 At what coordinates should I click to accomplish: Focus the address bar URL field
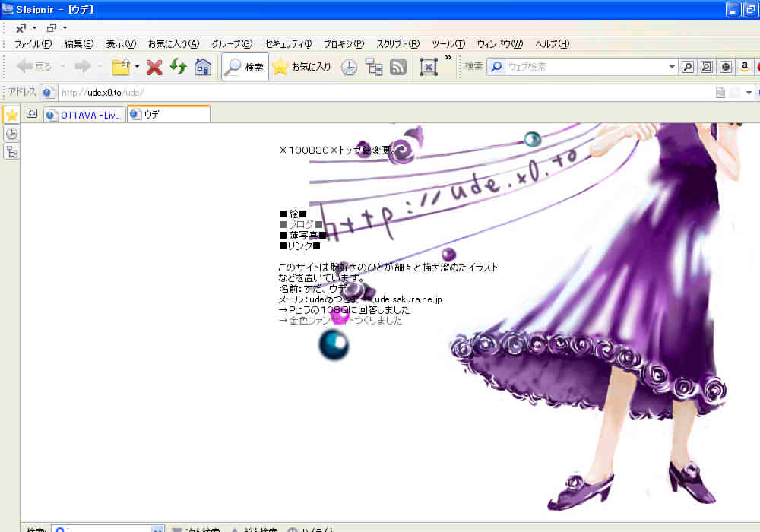coord(385,93)
